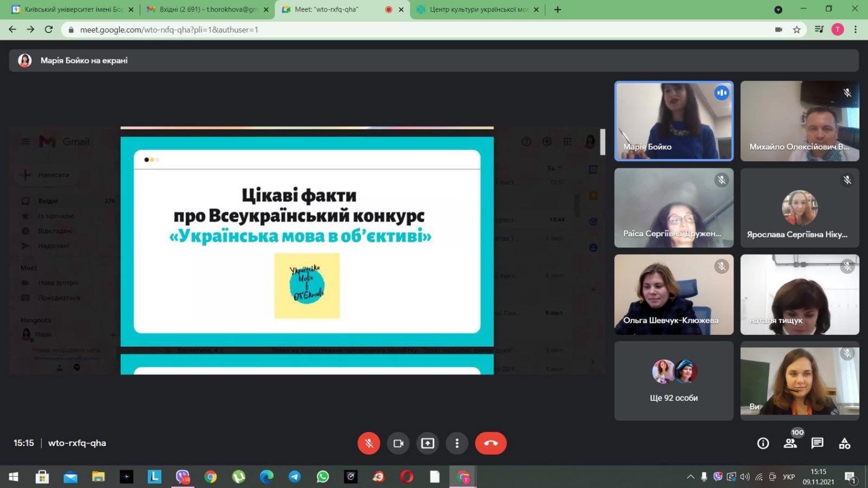868x488 pixels.
Task: Click the present screen button
Action: pos(427,444)
